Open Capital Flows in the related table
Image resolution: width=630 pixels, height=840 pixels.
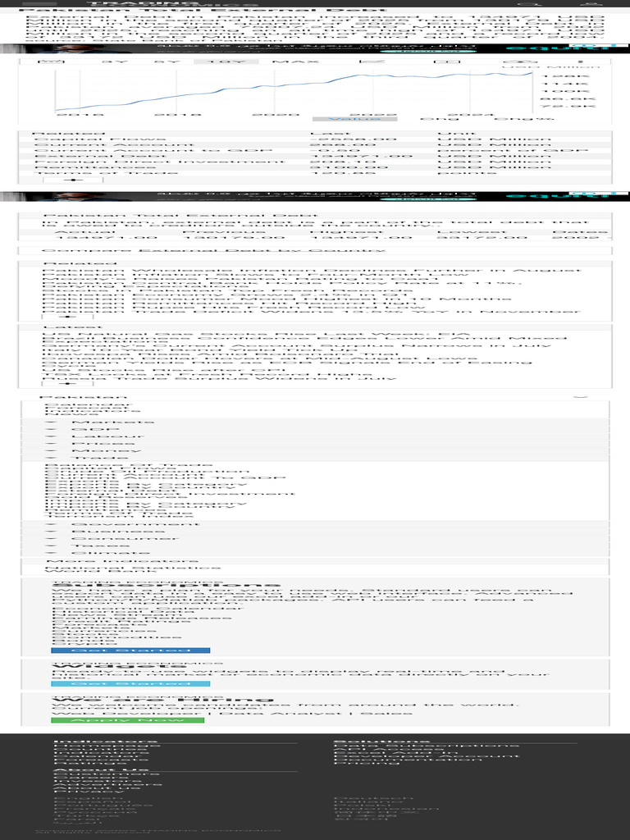click(x=99, y=139)
